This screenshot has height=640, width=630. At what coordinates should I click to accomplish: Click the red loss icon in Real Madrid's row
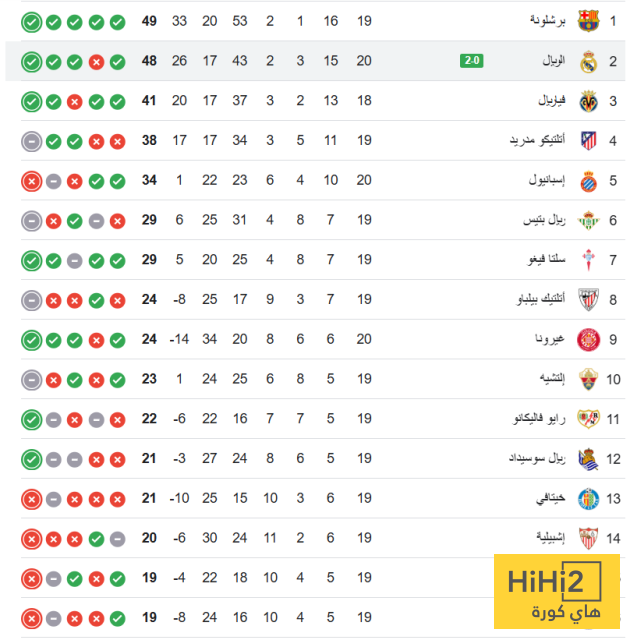(96, 62)
